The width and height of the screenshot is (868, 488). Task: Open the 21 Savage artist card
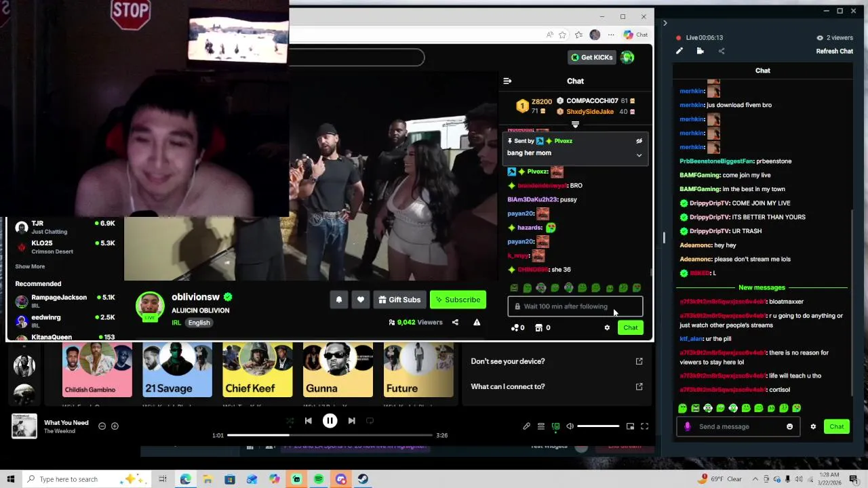click(177, 370)
